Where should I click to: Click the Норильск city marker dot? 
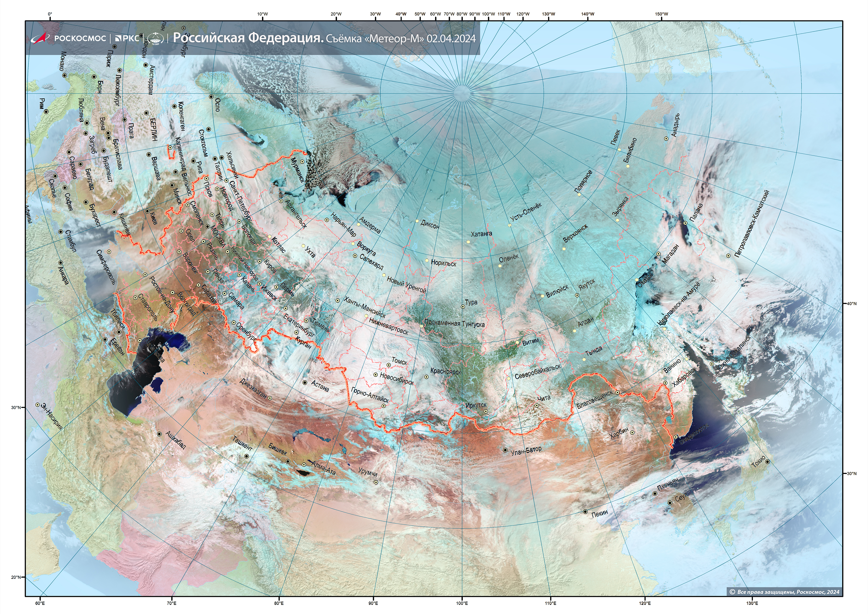[x=427, y=260]
